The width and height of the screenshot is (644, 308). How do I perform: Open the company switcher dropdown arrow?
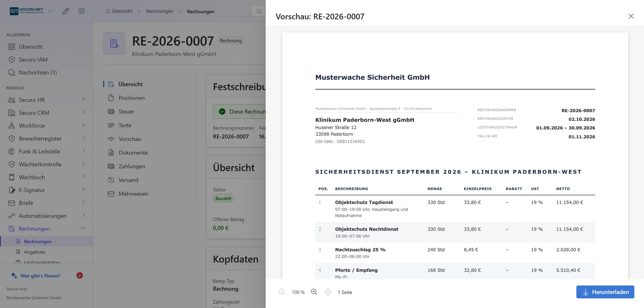pyautogui.click(x=50, y=11)
